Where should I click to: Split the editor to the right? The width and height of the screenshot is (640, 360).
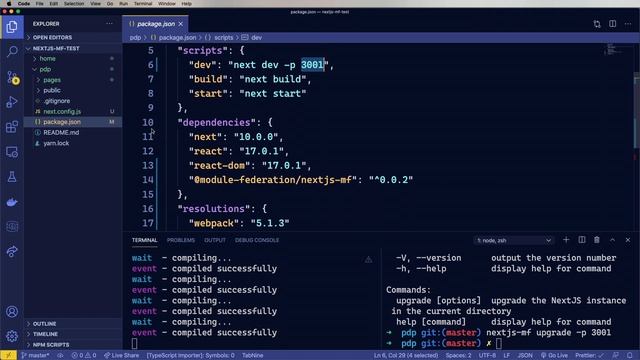[x=613, y=24]
